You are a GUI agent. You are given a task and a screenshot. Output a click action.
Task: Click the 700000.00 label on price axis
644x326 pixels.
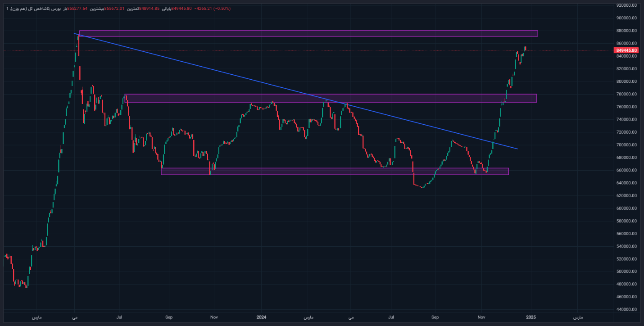(x=626, y=145)
